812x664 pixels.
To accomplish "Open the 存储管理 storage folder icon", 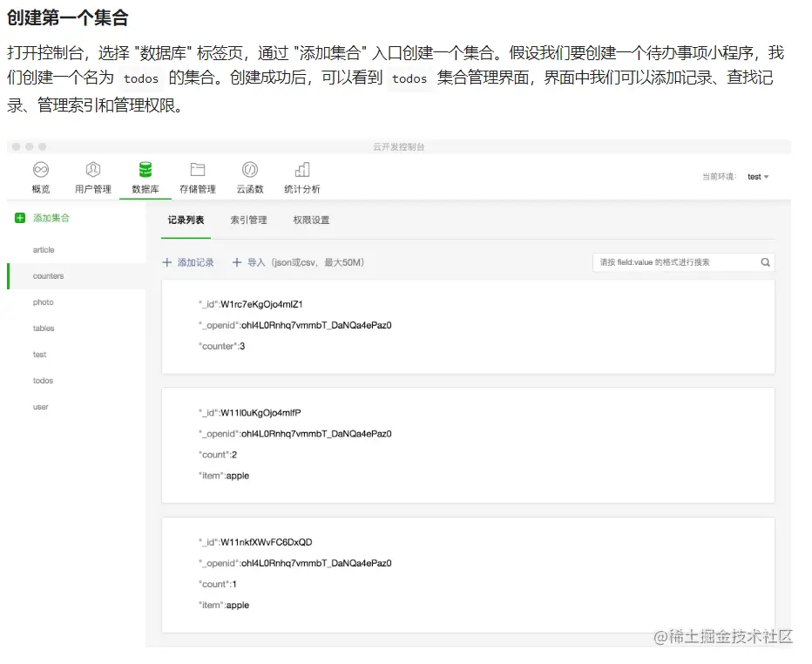I will click(x=198, y=169).
